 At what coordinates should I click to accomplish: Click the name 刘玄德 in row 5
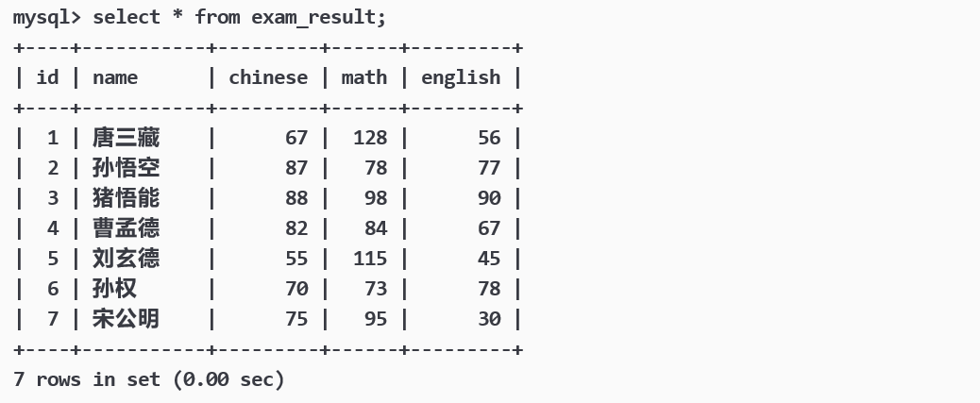point(126,259)
